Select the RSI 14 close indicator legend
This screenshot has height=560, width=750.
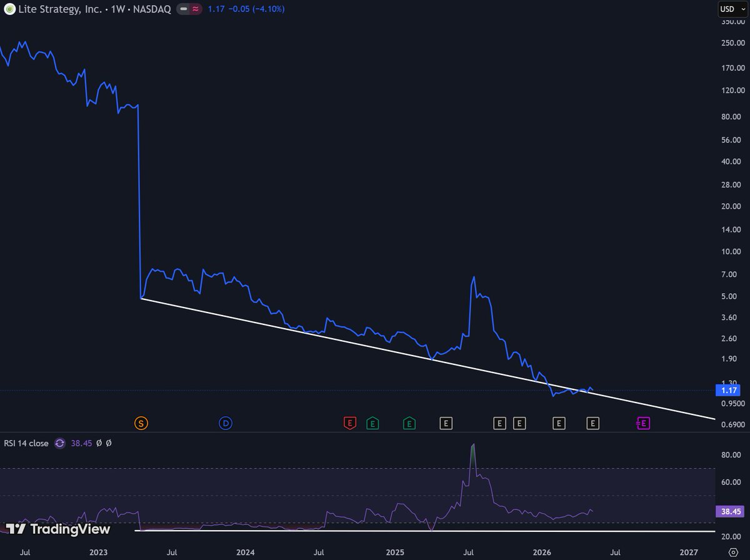tap(26, 443)
